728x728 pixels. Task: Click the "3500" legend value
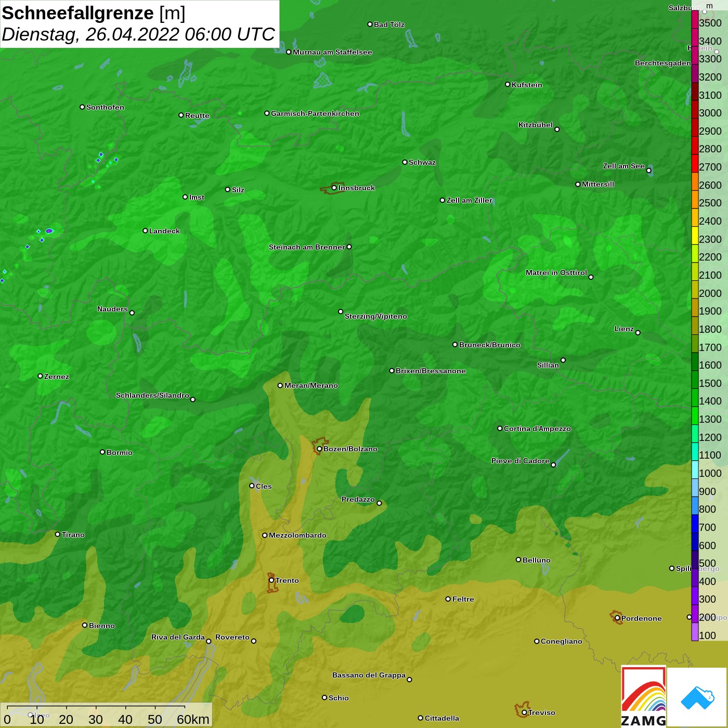point(710,23)
